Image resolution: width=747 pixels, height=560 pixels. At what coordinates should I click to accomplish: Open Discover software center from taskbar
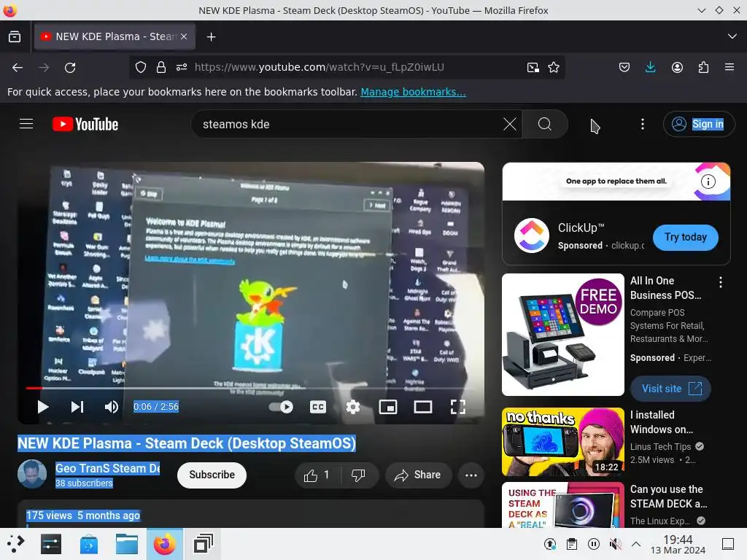coord(89,544)
